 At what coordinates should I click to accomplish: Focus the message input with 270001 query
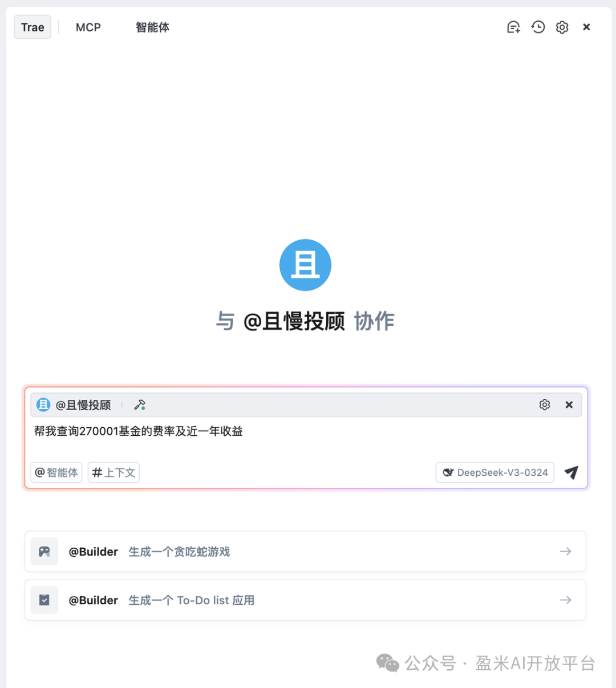point(306,431)
